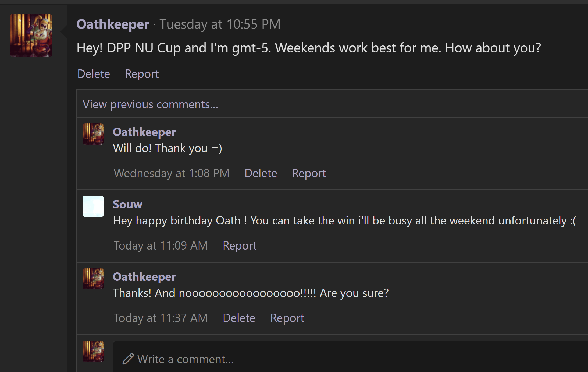Open Souw's profile name link
588x372 pixels.
[x=127, y=204]
